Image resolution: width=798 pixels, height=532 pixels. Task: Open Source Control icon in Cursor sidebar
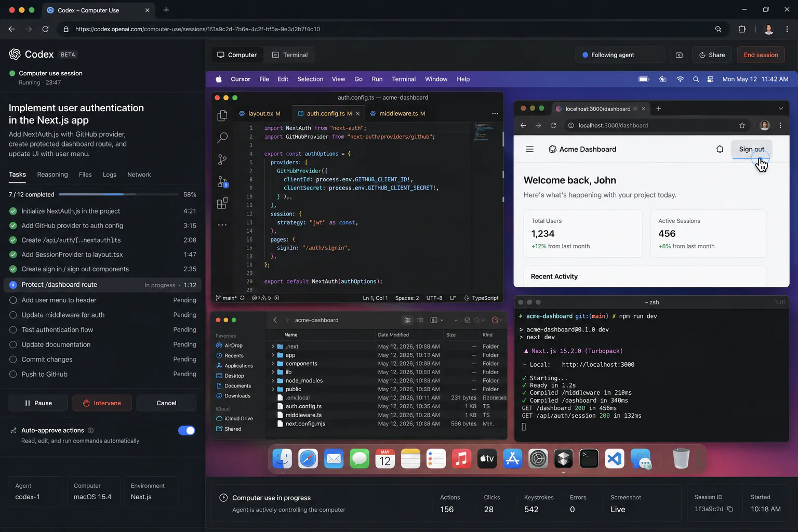tap(222, 159)
